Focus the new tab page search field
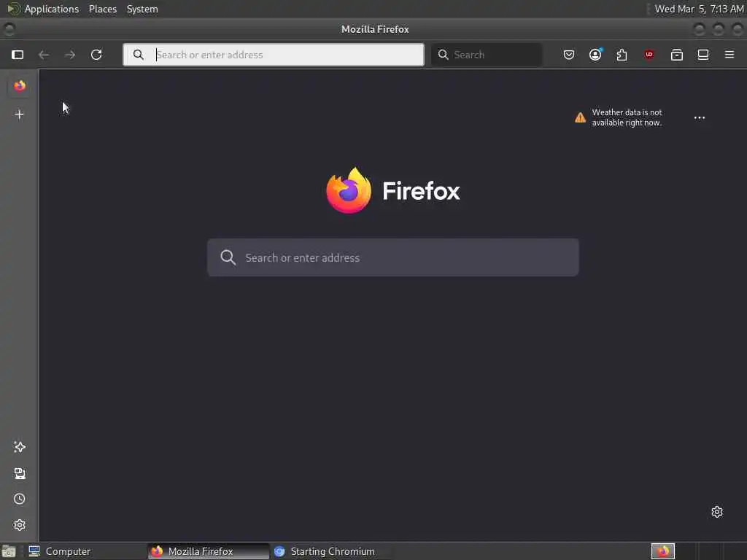This screenshot has height=560, width=747. pyautogui.click(x=393, y=257)
